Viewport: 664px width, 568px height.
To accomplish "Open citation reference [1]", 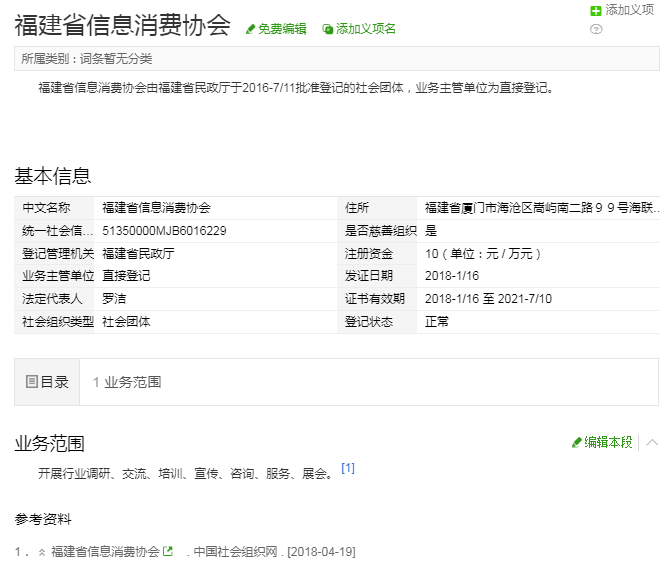I will click(x=348, y=468).
